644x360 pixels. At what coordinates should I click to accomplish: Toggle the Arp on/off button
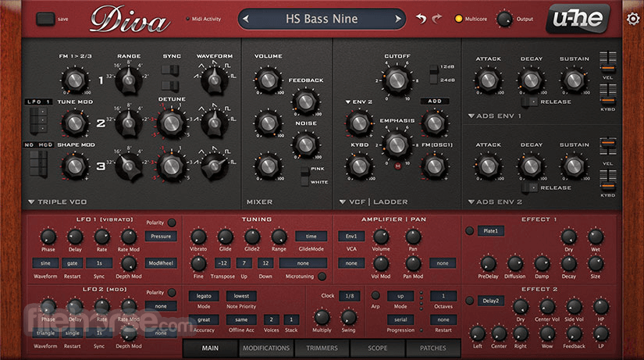(375, 295)
